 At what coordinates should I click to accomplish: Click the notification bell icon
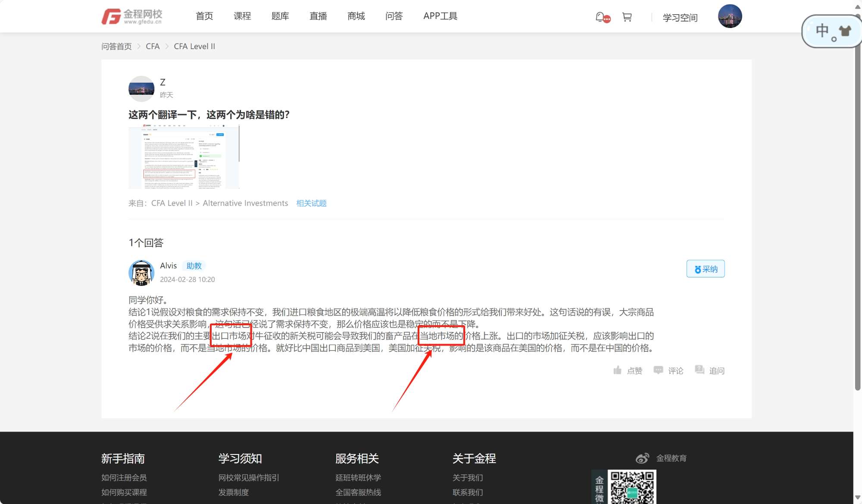[600, 17]
